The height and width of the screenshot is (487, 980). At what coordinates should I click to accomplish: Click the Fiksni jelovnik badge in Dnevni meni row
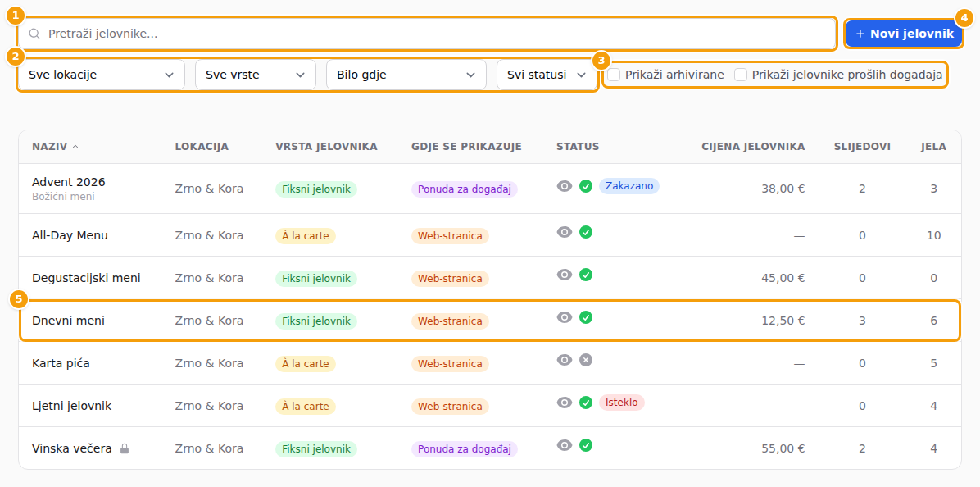[x=316, y=321]
